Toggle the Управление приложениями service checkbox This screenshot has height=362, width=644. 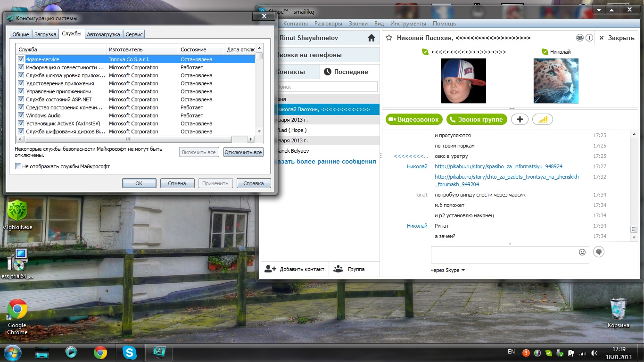(x=21, y=91)
